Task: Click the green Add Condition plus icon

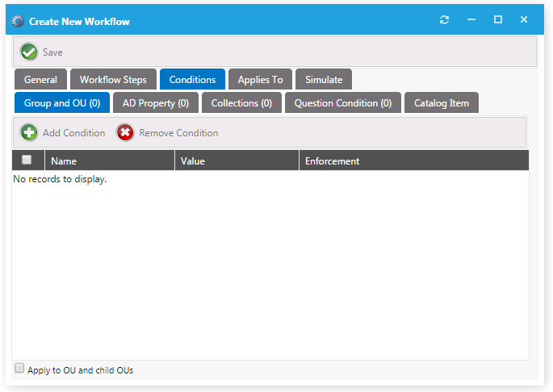Action: pos(29,133)
